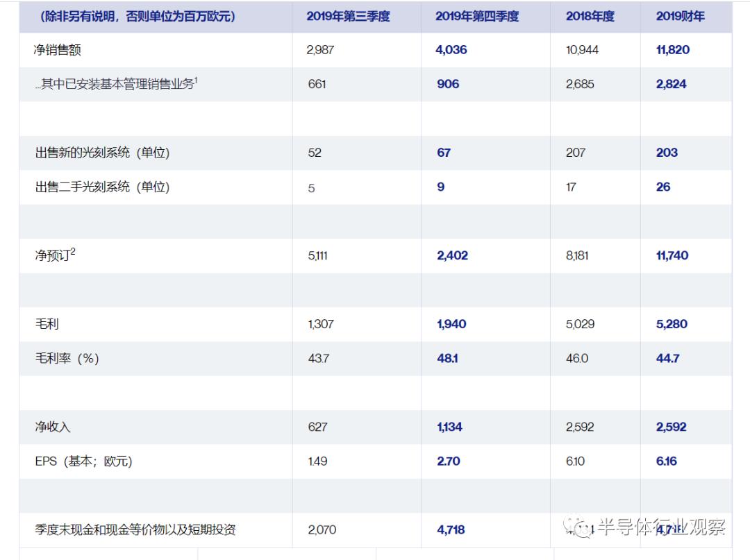Click net bookings value 5,111
The height and width of the screenshot is (560, 750).
317,255
